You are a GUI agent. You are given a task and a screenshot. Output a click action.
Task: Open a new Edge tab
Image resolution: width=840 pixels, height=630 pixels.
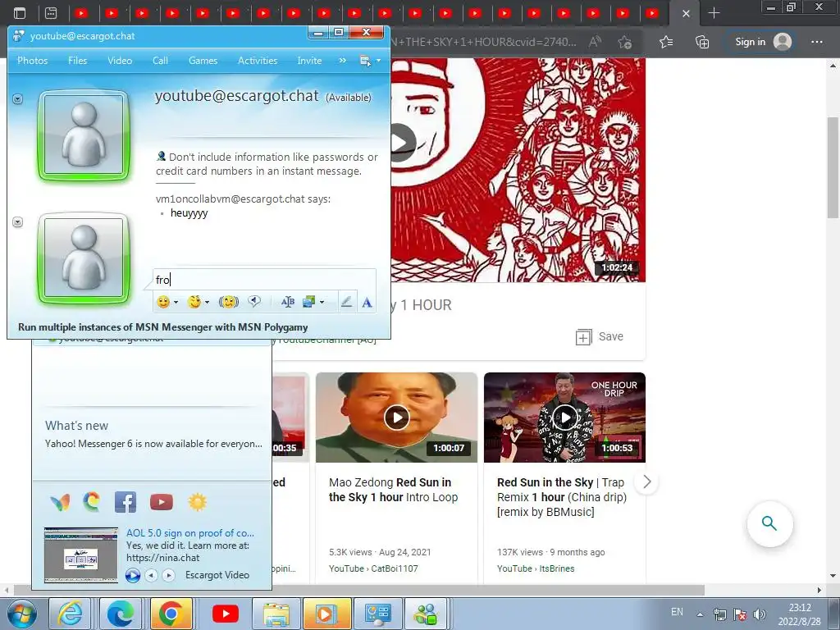click(x=714, y=13)
